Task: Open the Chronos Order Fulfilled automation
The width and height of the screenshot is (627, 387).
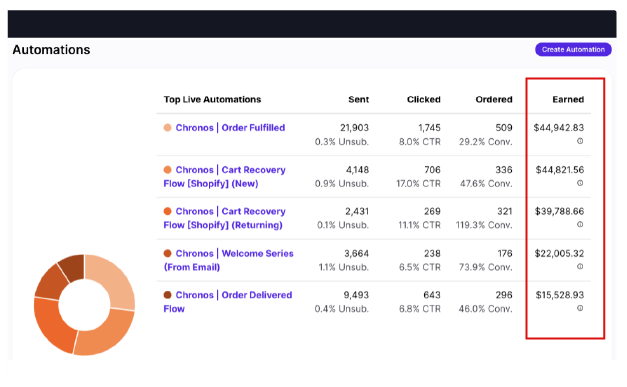Action: pyautogui.click(x=230, y=128)
